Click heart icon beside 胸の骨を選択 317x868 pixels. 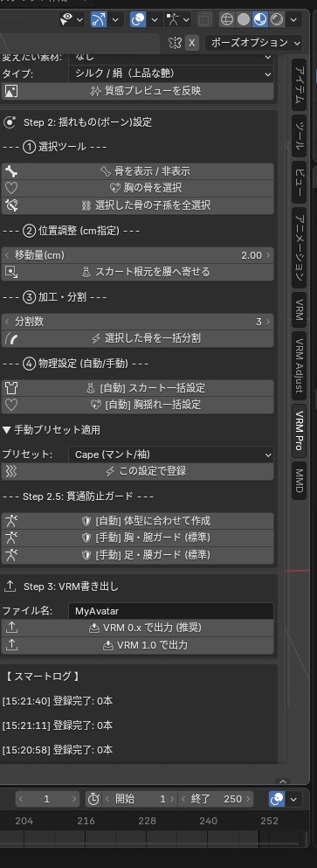pos(11,188)
